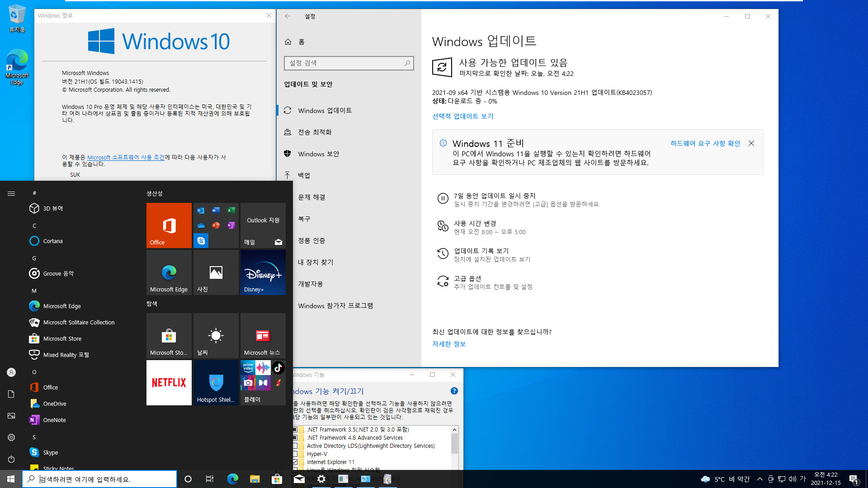Screen dimensions: 868x488
Task: Open Task View on the taskbar
Action: [210, 479]
